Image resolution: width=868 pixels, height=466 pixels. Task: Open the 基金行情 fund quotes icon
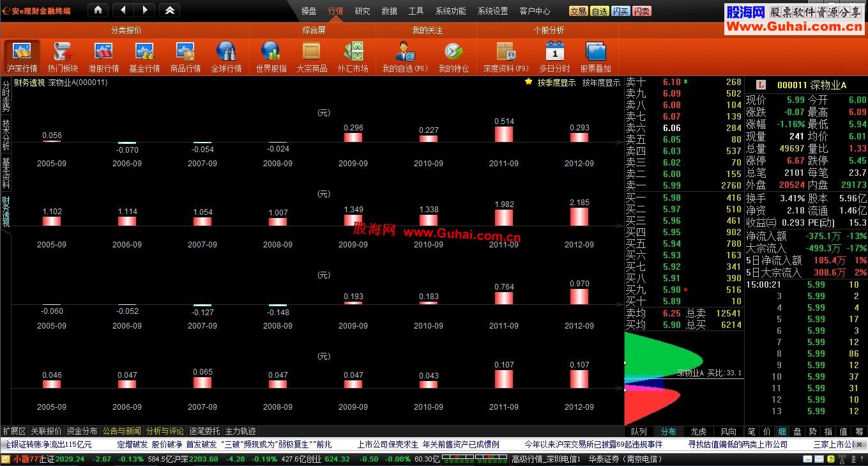point(144,58)
